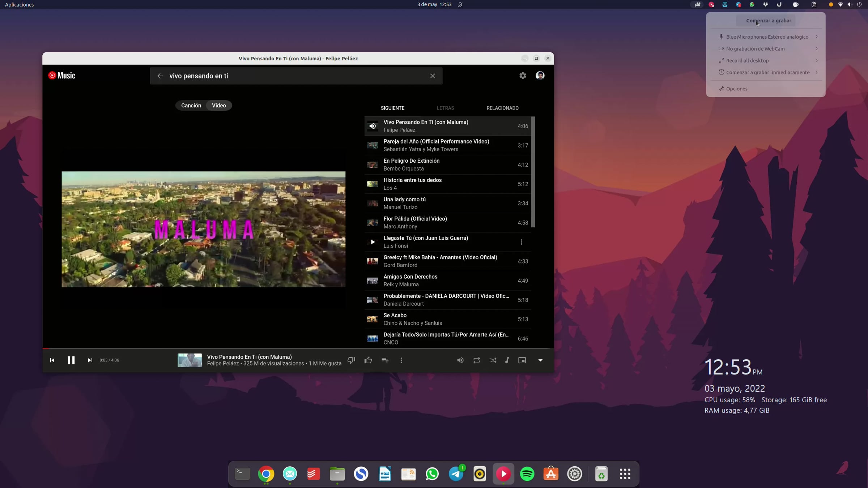Play Historia entre tus dedos
Screen dimensions: 868x488
pos(447,184)
